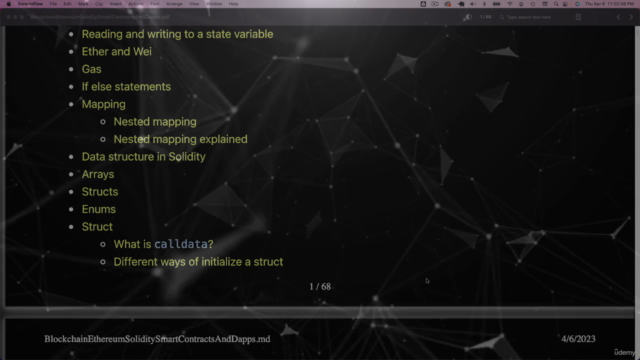Go to previous page with left chevron
The height and width of the screenshot is (360, 640).
coord(618,17)
